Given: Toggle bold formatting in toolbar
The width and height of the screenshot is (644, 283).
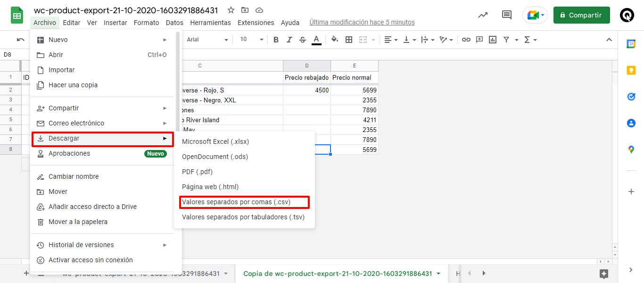Looking at the screenshot, I should pos(276,40).
